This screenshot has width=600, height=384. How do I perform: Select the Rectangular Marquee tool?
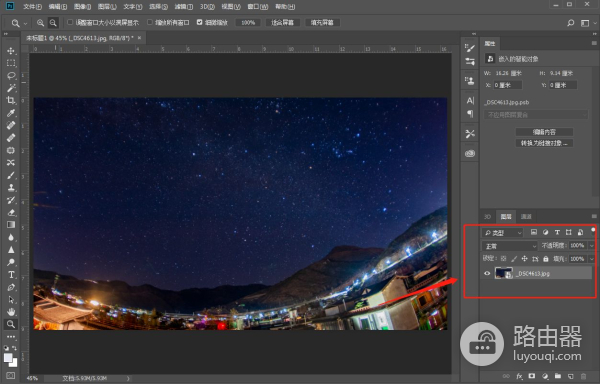tap(11, 63)
